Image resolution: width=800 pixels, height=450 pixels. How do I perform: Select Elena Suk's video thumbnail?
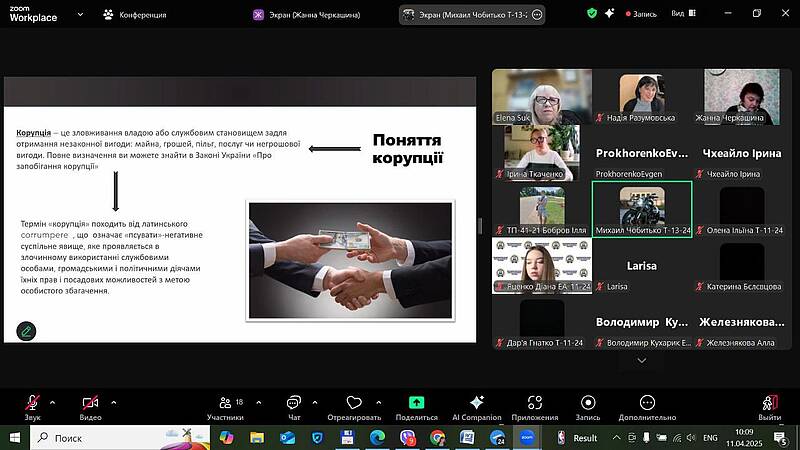[x=541, y=96]
